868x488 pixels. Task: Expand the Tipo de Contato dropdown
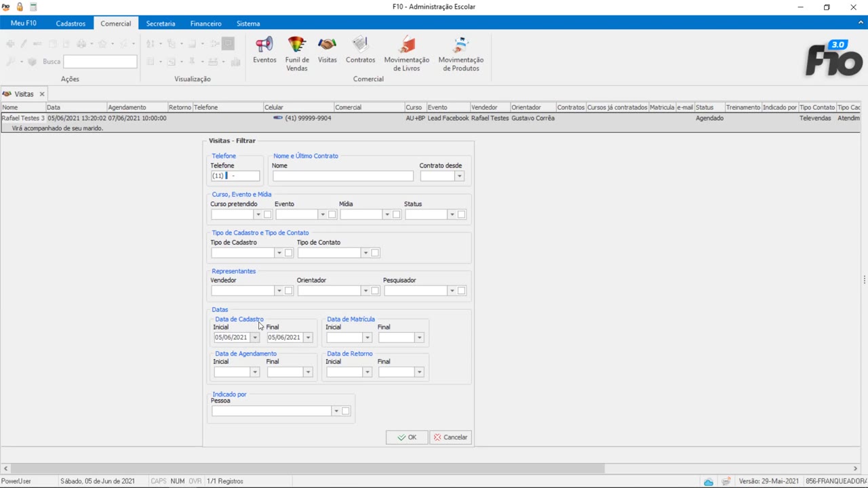pyautogui.click(x=365, y=253)
